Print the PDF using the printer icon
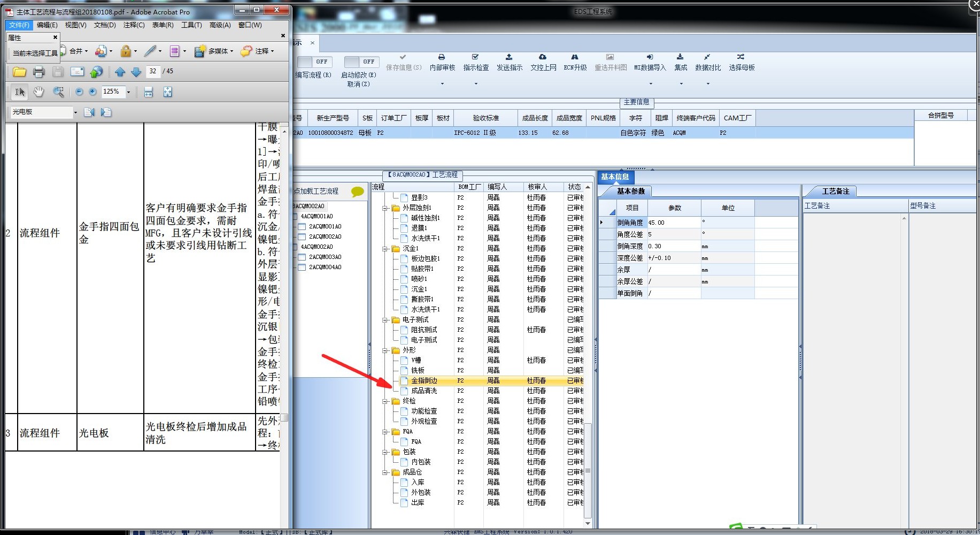 [x=38, y=72]
